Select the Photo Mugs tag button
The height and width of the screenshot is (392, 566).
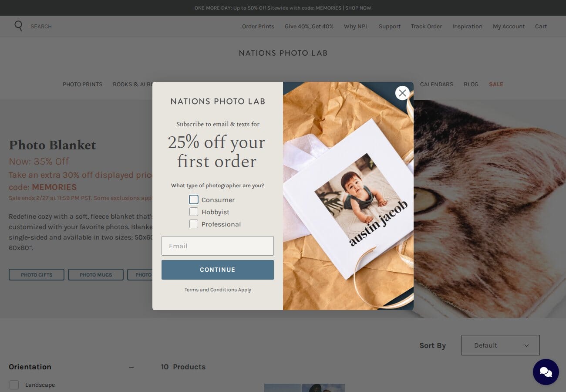pyautogui.click(x=96, y=275)
